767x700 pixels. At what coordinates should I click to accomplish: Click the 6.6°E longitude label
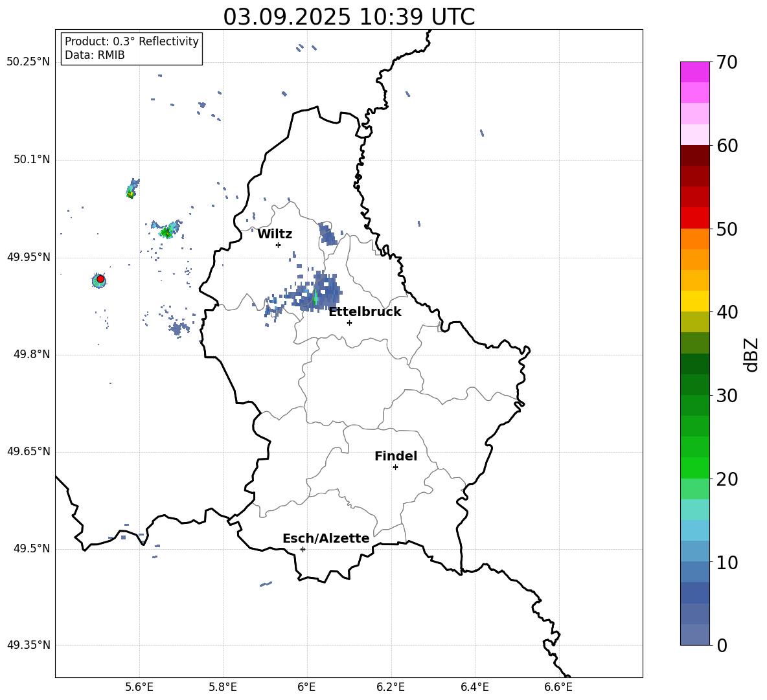click(558, 687)
